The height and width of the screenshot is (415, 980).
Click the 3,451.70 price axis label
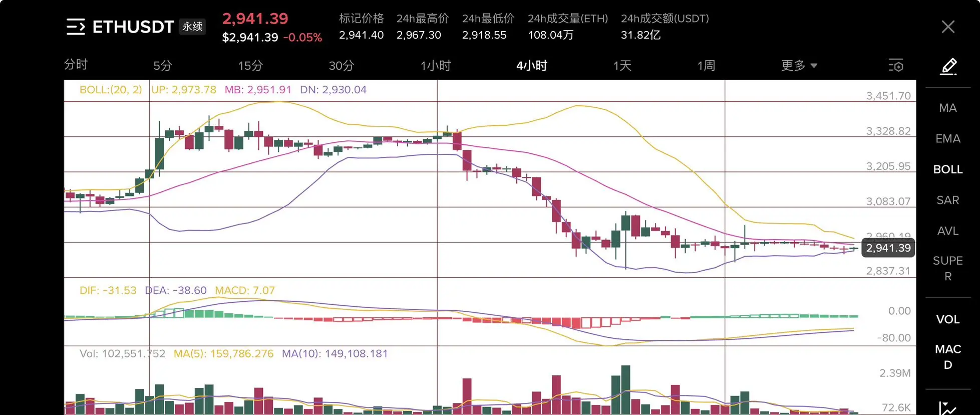888,96
